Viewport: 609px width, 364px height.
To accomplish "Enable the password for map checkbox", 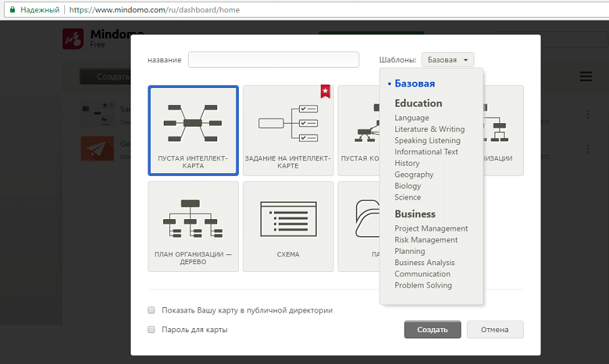I will (151, 329).
